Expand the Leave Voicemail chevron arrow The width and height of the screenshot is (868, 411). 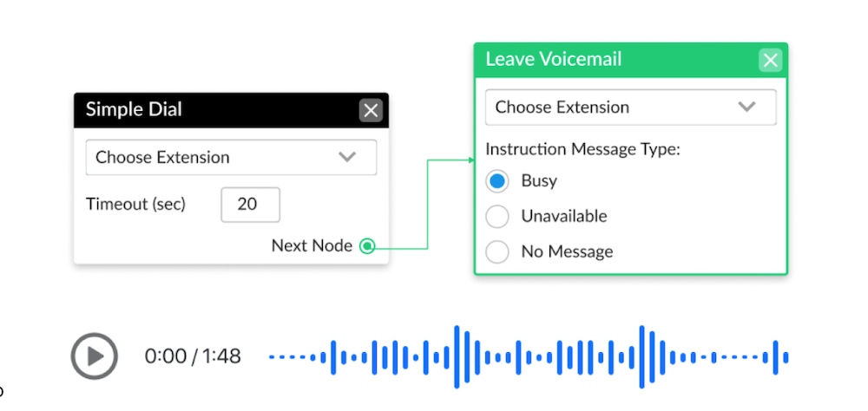(x=746, y=107)
